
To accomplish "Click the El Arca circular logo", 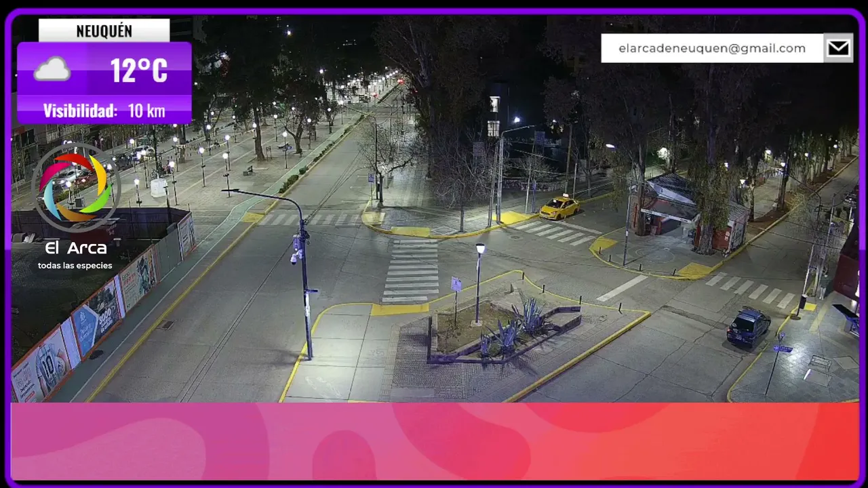I will click(75, 187).
